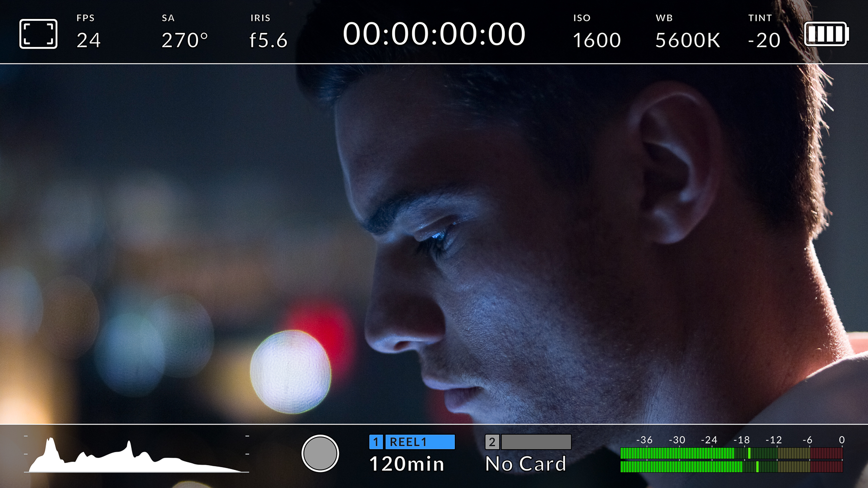
Task: Open the FPS 24 setting
Action: tap(88, 32)
